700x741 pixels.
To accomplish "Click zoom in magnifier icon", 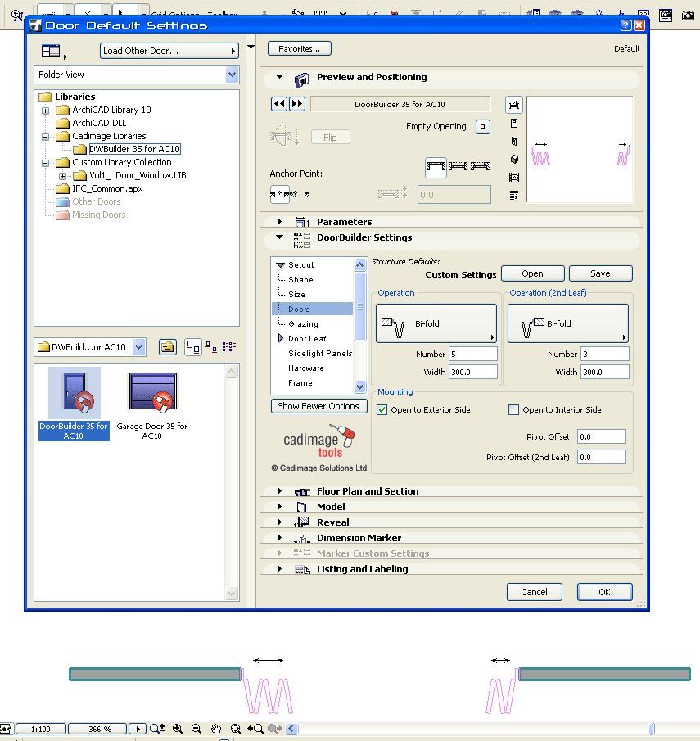I will pos(178,729).
